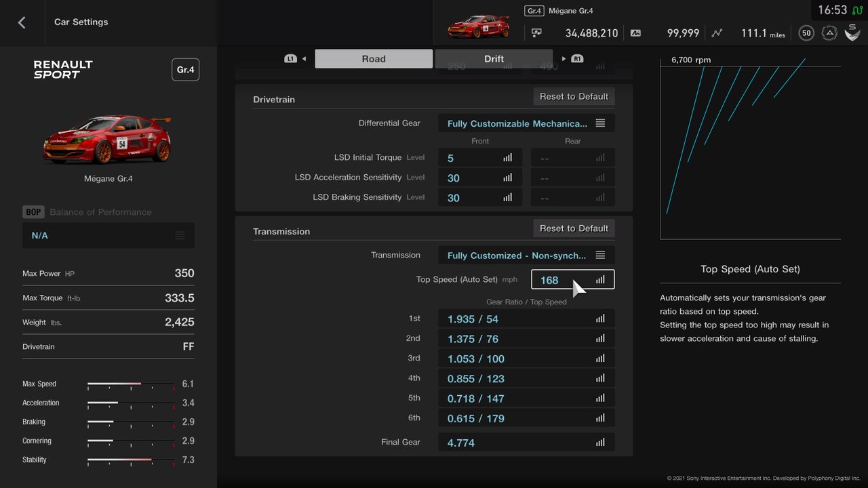Click the driver rating triangle badge
Image resolution: width=868 pixels, height=488 pixels.
click(x=829, y=33)
